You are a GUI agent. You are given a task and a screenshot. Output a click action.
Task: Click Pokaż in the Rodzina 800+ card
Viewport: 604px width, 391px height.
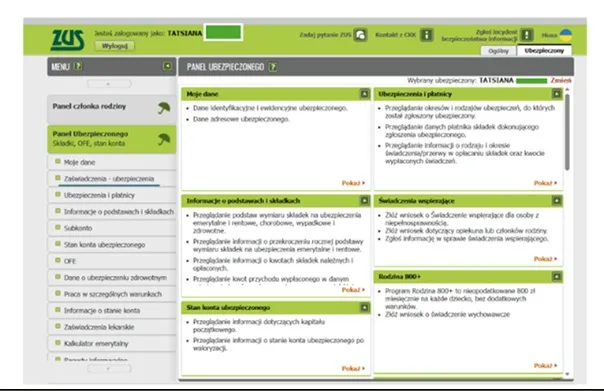(x=545, y=366)
